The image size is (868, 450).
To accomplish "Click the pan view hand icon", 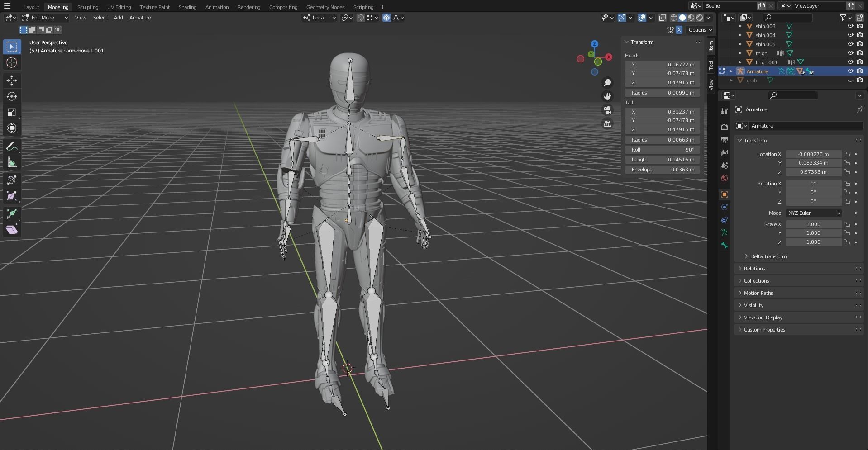I will (607, 96).
